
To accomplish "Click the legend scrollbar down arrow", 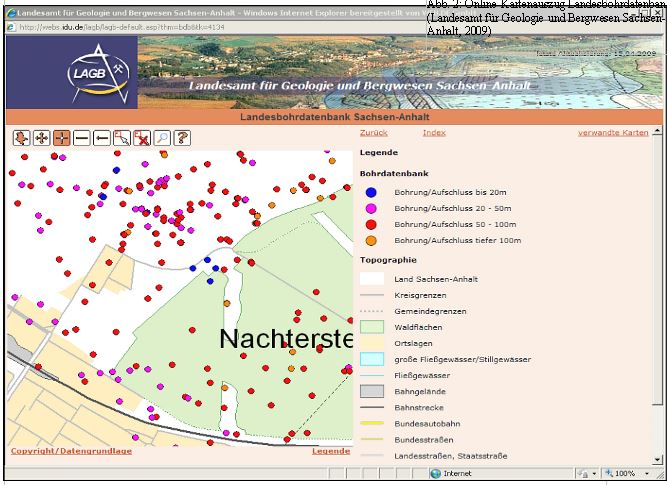I will 657,458.
